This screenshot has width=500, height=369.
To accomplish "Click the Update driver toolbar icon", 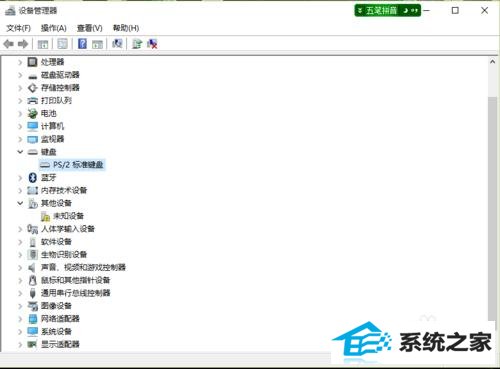I will (x=137, y=44).
